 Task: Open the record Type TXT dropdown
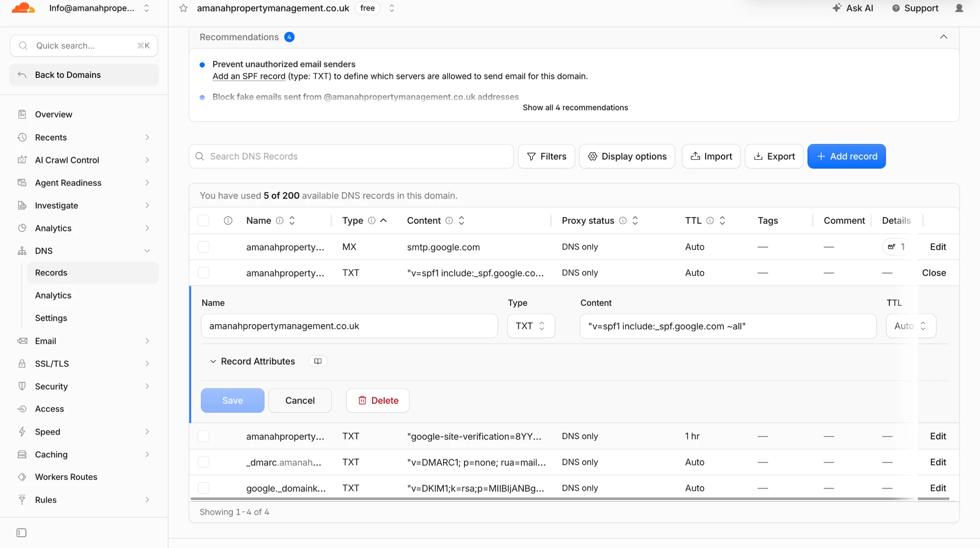(531, 326)
